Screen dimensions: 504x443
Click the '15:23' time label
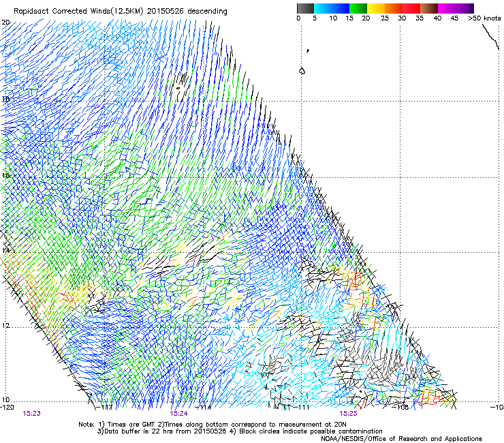(x=32, y=414)
